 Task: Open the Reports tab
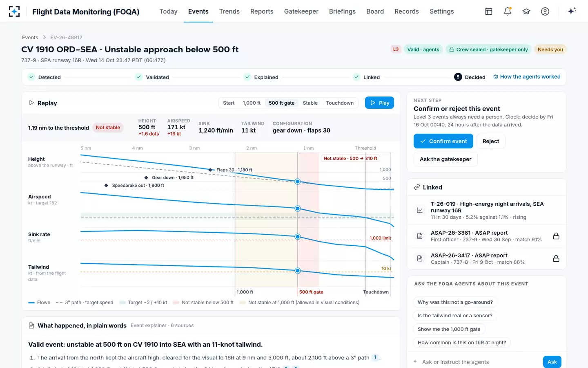262,11
